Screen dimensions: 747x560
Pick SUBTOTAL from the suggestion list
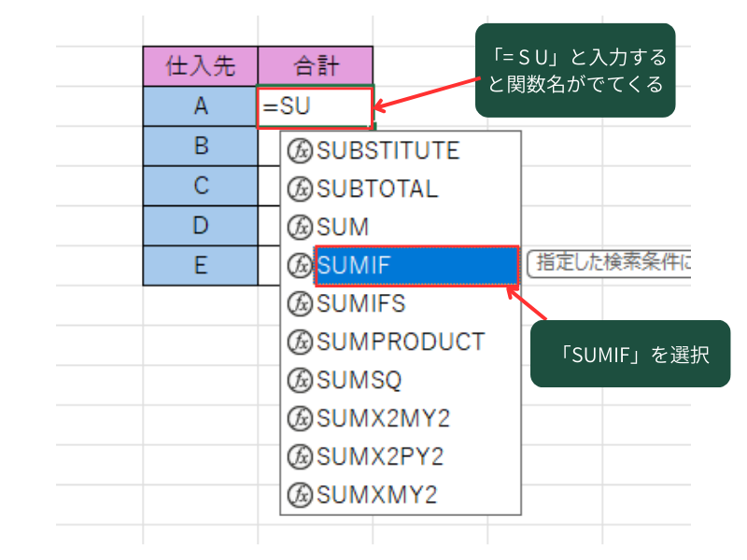click(x=377, y=189)
